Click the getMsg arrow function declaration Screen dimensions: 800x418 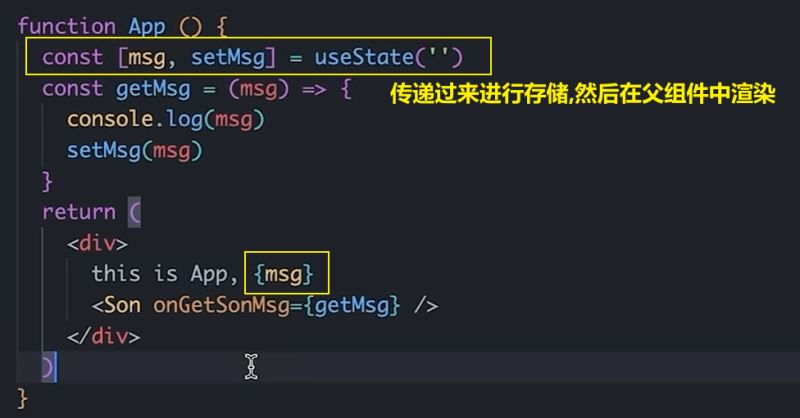pos(153,89)
